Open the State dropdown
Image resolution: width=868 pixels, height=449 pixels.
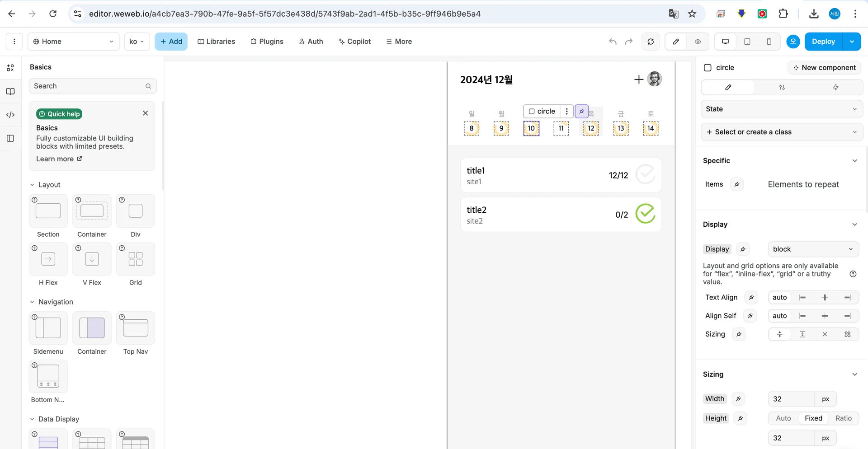tap(781, 109)
